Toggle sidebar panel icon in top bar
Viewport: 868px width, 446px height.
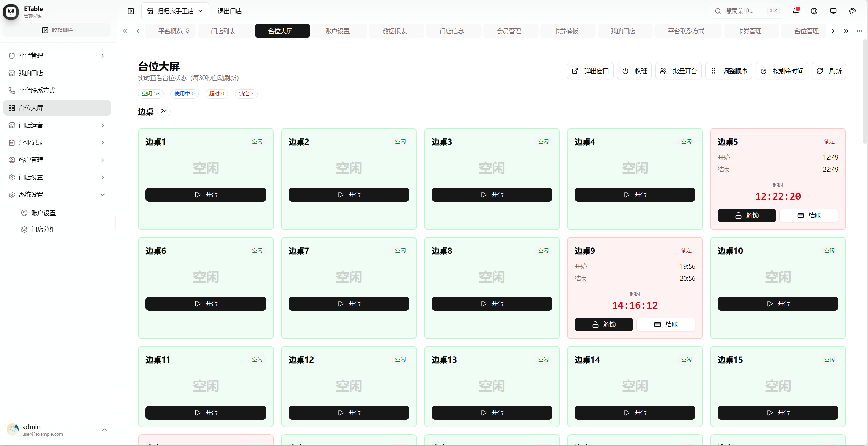click(131, 11)
